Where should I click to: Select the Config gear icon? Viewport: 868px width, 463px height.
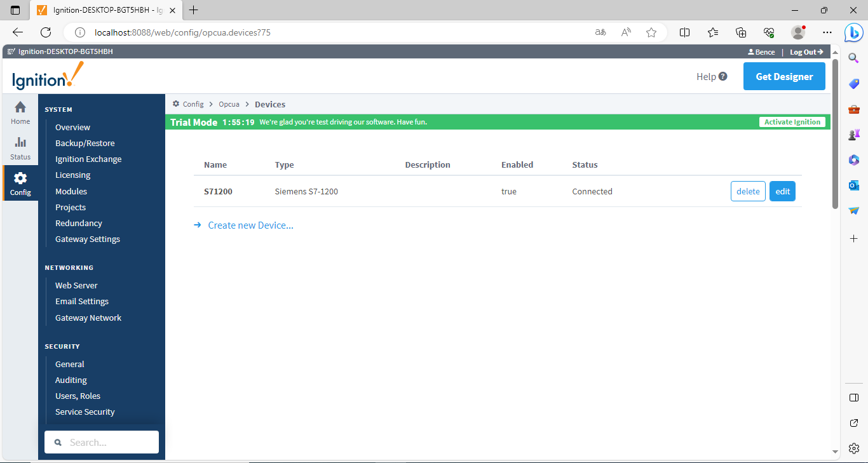[20, 178]
